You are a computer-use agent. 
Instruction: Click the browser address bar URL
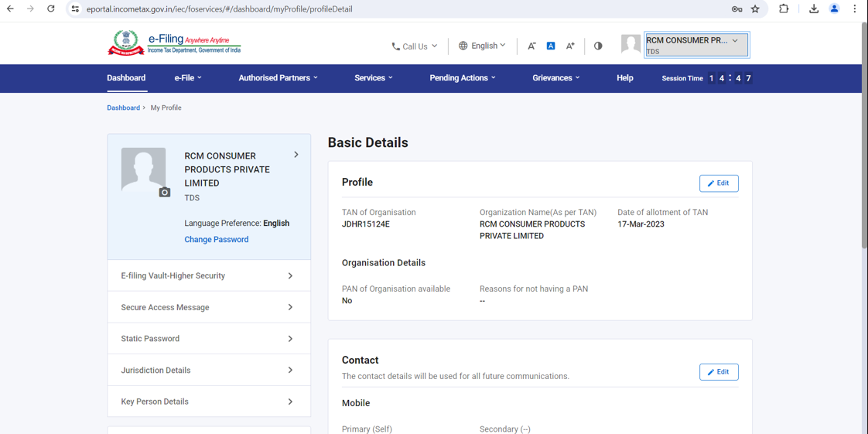point(219,9)
